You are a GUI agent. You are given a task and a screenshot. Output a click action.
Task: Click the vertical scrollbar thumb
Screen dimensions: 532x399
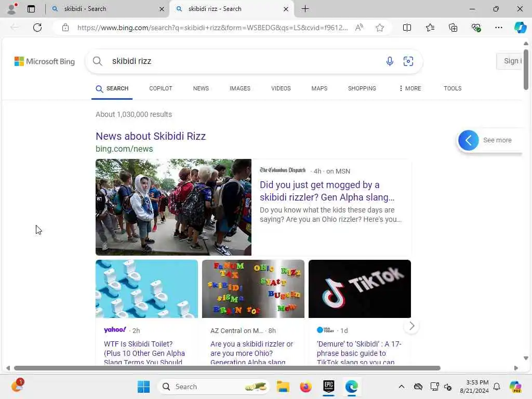coord(526,70)
